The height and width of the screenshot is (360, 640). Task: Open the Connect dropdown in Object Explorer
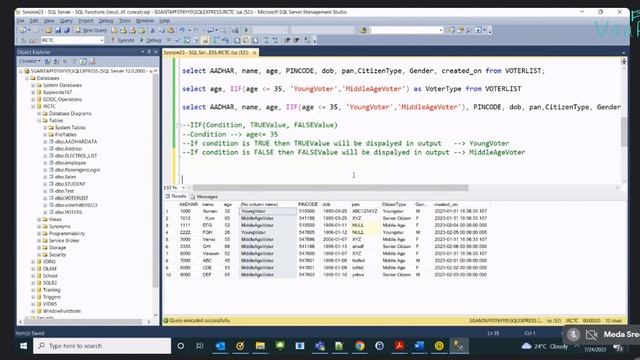(x=29, y=61)
